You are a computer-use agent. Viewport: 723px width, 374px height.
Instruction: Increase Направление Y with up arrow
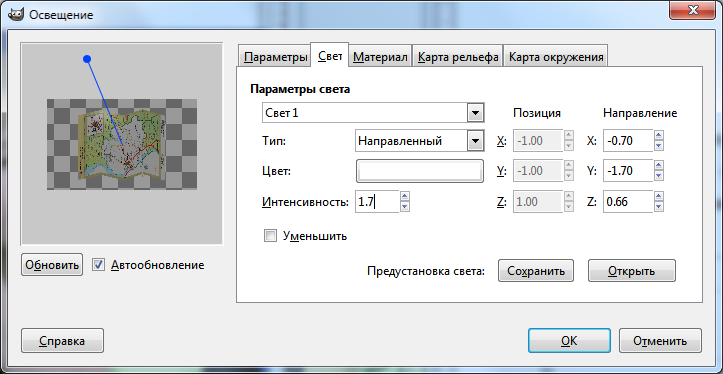659,166
